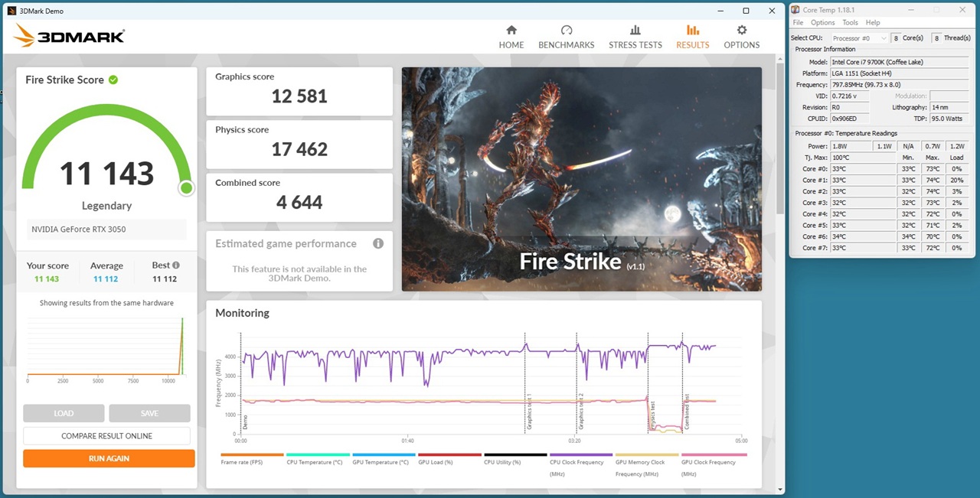Click the Core Temp title bar icon
The image size is (980, 498).
click(796, 9)
